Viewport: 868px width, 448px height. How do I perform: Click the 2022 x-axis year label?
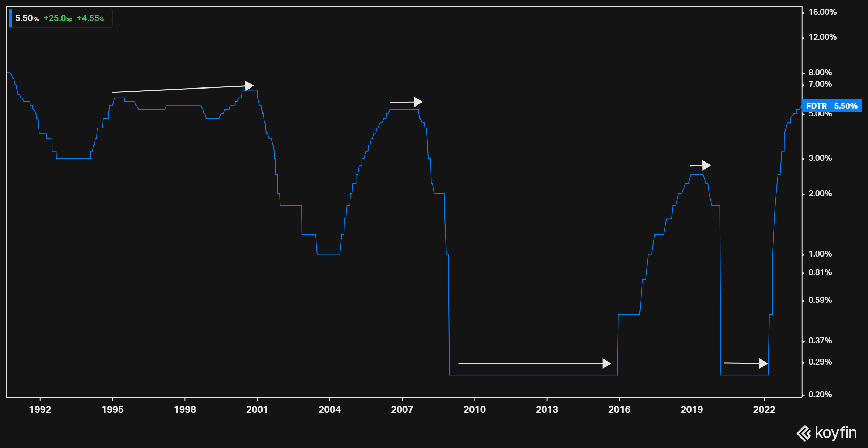click(764, 409)
